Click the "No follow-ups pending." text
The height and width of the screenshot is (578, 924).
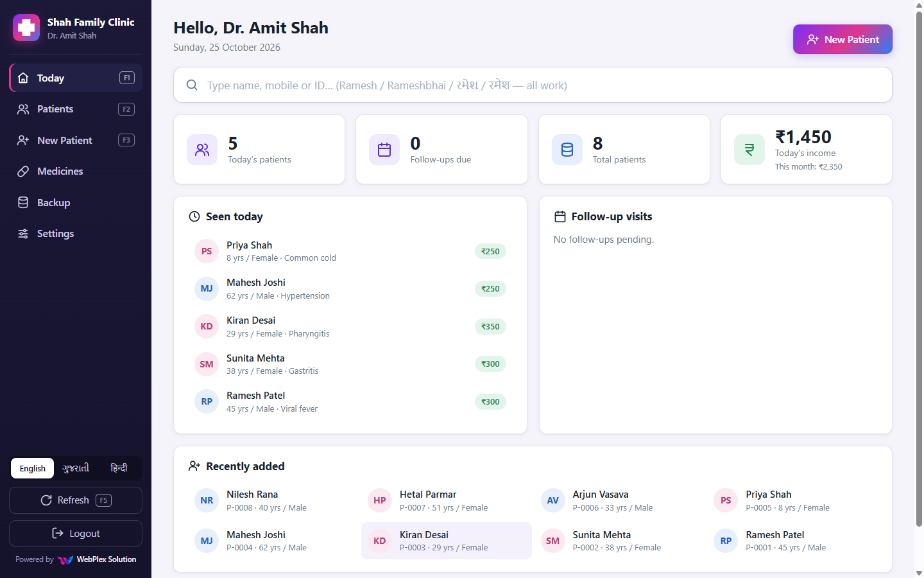coord(604,240)
